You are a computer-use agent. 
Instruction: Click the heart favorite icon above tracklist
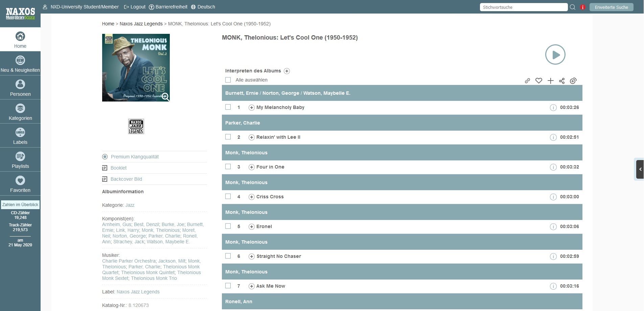539,81
